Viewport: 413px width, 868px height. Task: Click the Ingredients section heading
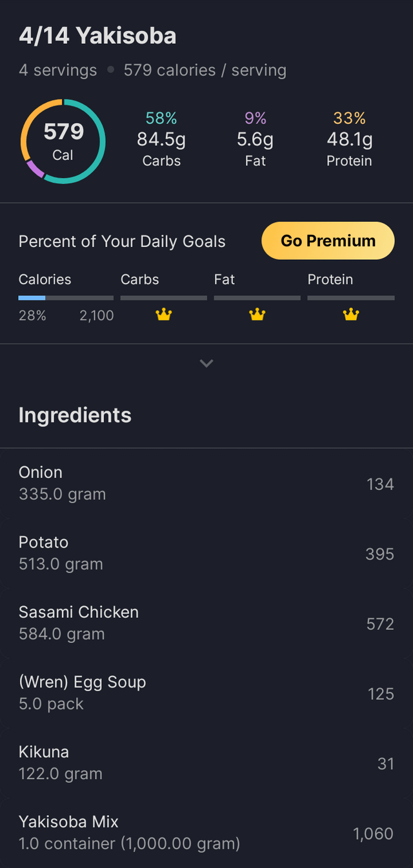pos(75,415)
